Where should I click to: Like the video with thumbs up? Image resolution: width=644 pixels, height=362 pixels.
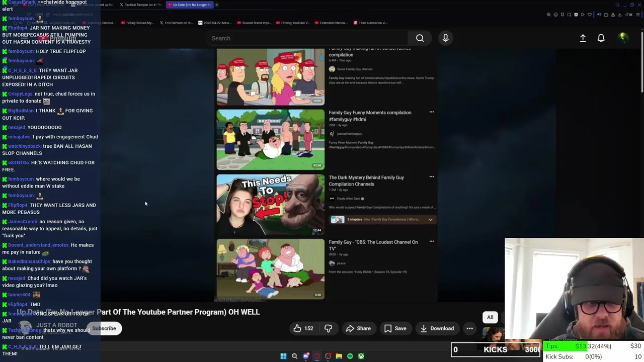[x=303, y=328]
